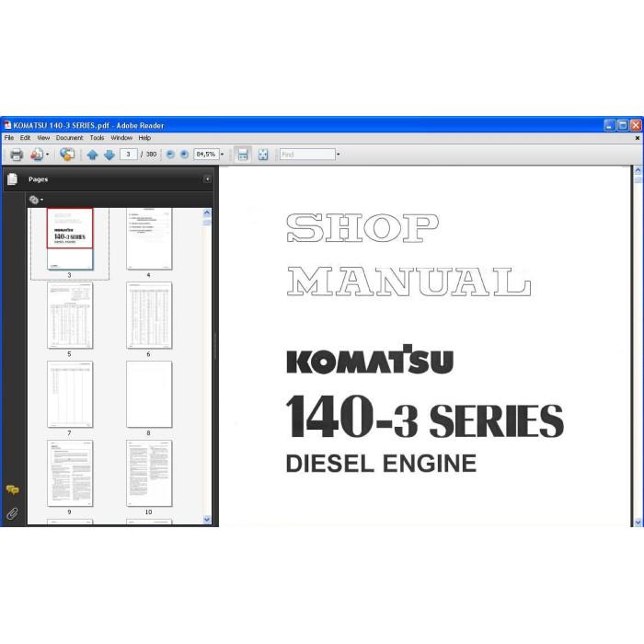Open the Email/Share document icon
The width and height of the screenshot is (644, 644).
(x=37, y=155)
